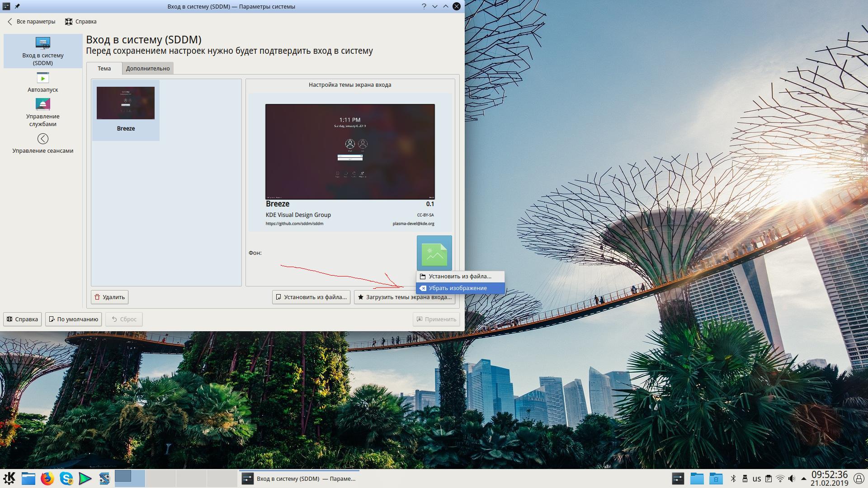868x488 pixels.
Task: Open the KDE application launcher
Action: [x=9, y=478]
